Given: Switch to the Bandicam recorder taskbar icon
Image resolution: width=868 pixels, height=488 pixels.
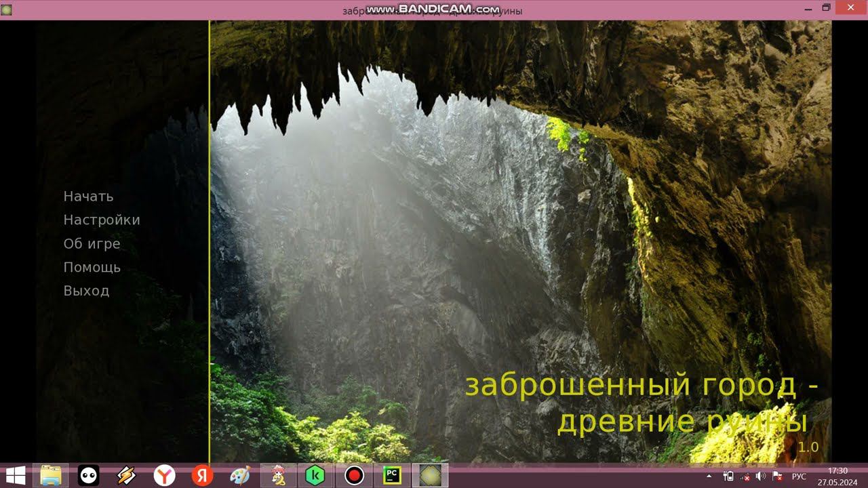Looking at the screenshot, I should [354, 476].
